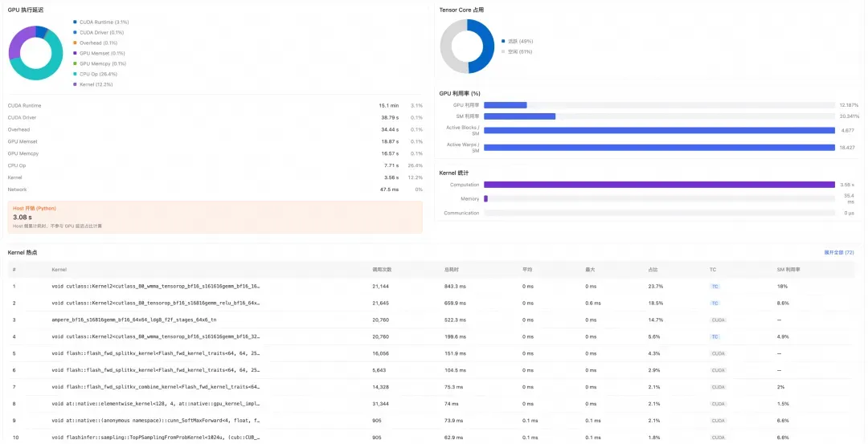This screenshot has height=444, width=868.
Task: Toggle the Kernel (12.2%) legend entry
Action: (x=93, y=84)
